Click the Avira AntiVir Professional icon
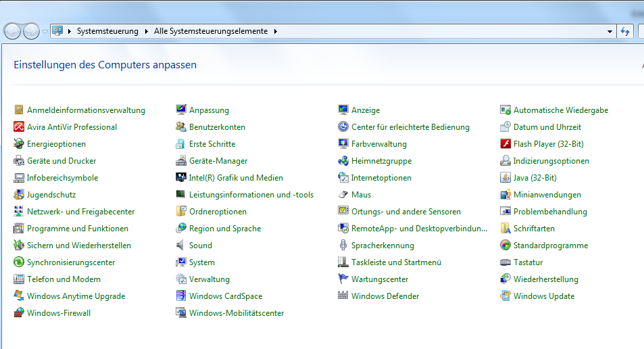Image resolution: width=644 pixels, height=349 pixels. tap(19, 126)
